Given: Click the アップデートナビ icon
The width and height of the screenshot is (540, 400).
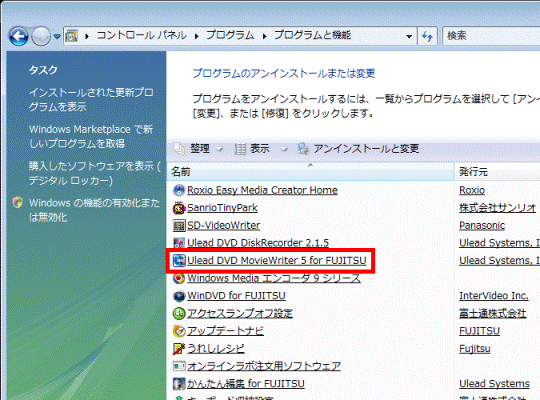Looking at the screenshot, I should coord(179,331).
